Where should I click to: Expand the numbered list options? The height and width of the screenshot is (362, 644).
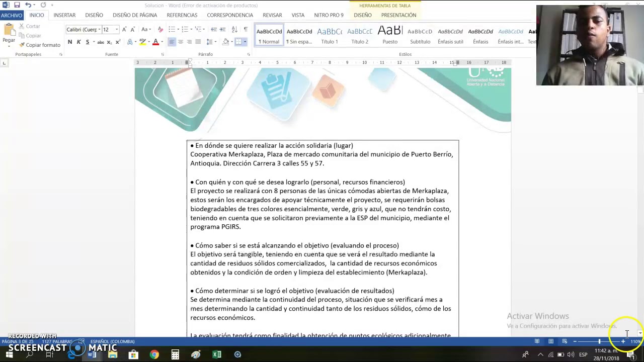(x=191, y=30)
